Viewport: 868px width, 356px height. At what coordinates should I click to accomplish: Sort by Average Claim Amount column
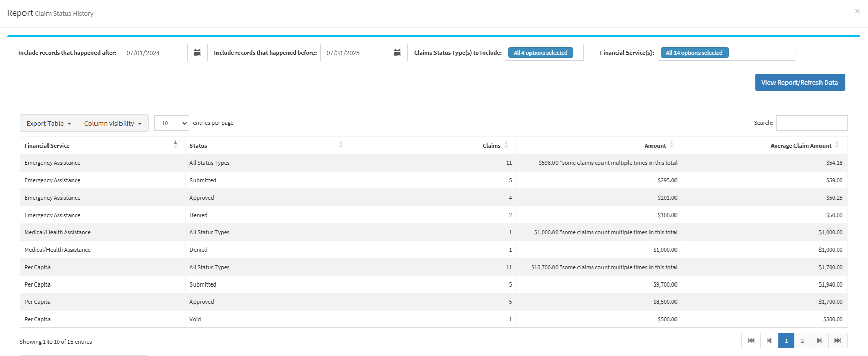click(x=801, y=146)
